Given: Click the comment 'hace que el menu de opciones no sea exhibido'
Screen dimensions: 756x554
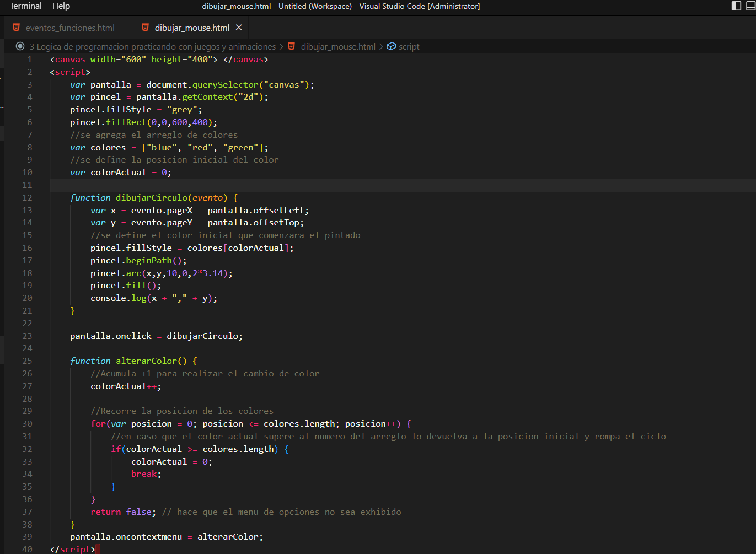Looking at the screenshot, I should (282, 512).
